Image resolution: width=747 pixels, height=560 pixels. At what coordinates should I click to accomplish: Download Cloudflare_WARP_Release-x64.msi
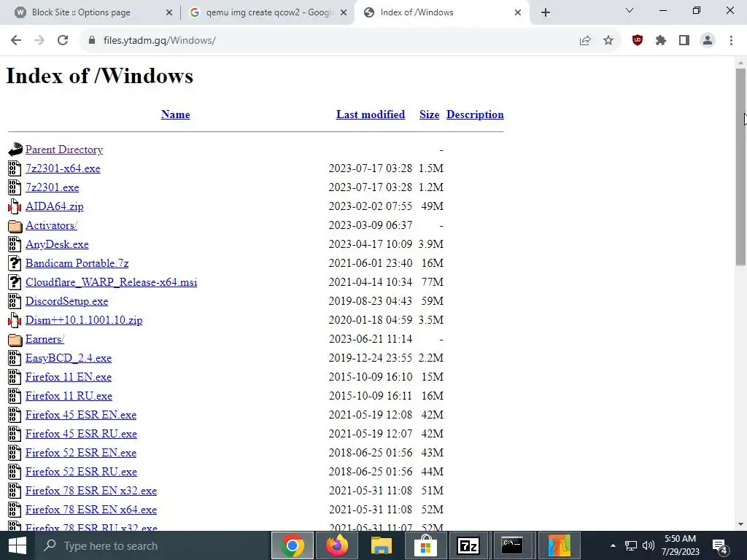point(111,282)
